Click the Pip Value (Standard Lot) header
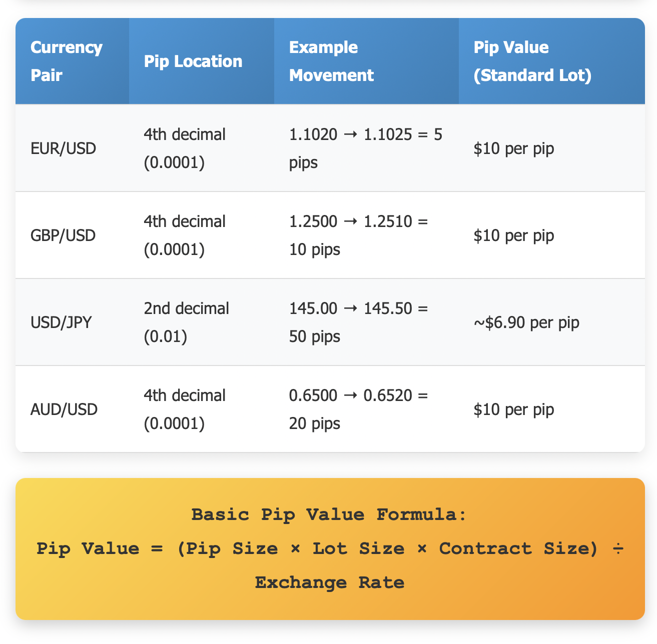Image resolution: width=657 pixels, height=644 pixels. tap(551, 61)
